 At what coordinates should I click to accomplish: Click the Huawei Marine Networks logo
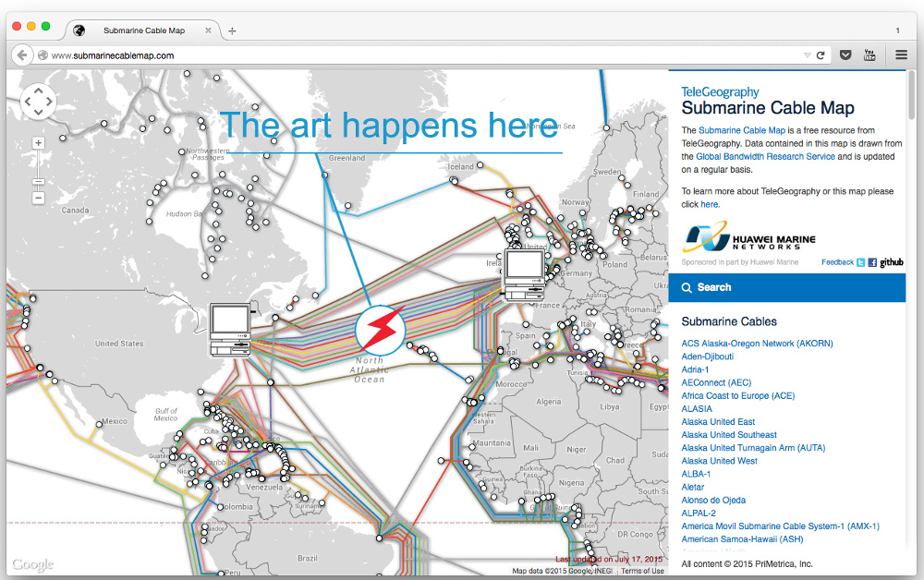coord(749,236)
